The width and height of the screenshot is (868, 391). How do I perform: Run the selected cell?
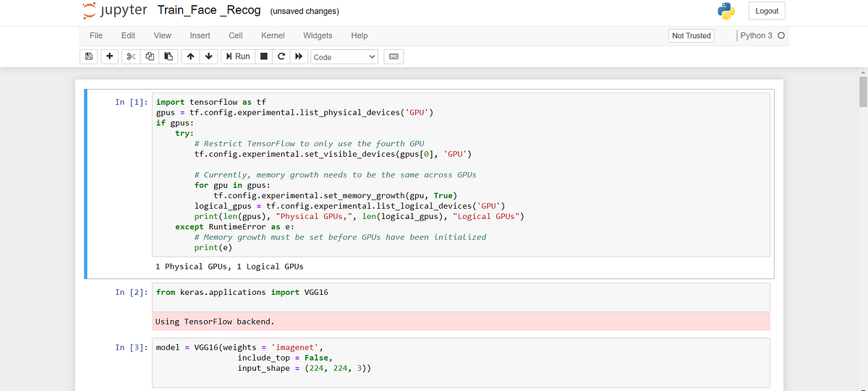coord(237,56)
